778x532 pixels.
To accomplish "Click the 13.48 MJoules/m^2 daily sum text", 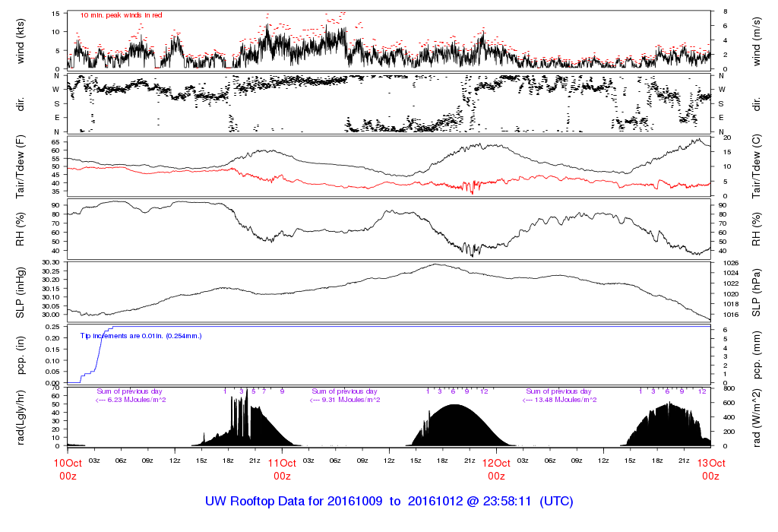I will (560, 400).
